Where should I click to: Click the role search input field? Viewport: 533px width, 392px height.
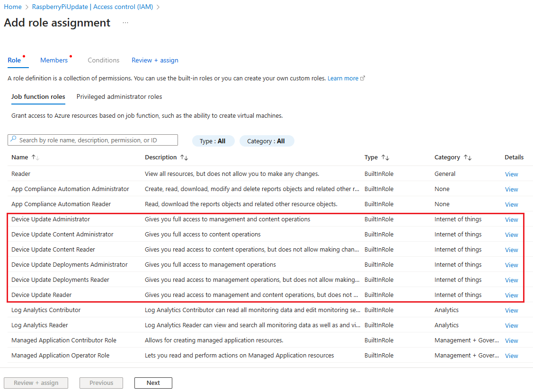92,140
